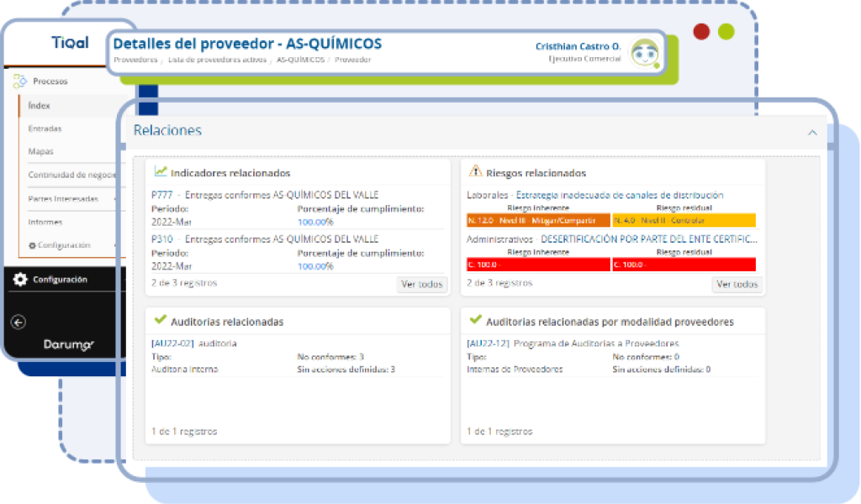Click 'Sin acciones definidas: 3' text
861x504 pixels.
[346, 370]
